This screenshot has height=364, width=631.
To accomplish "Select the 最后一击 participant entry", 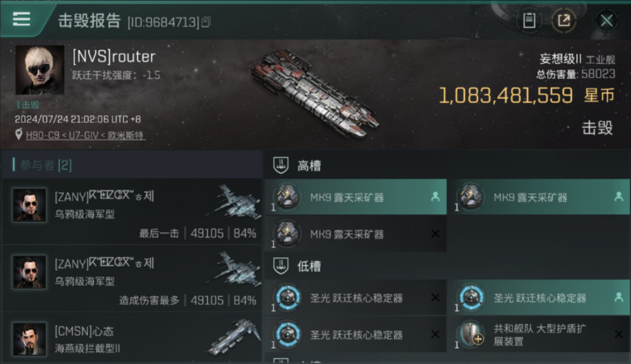I will coord(132,212).
